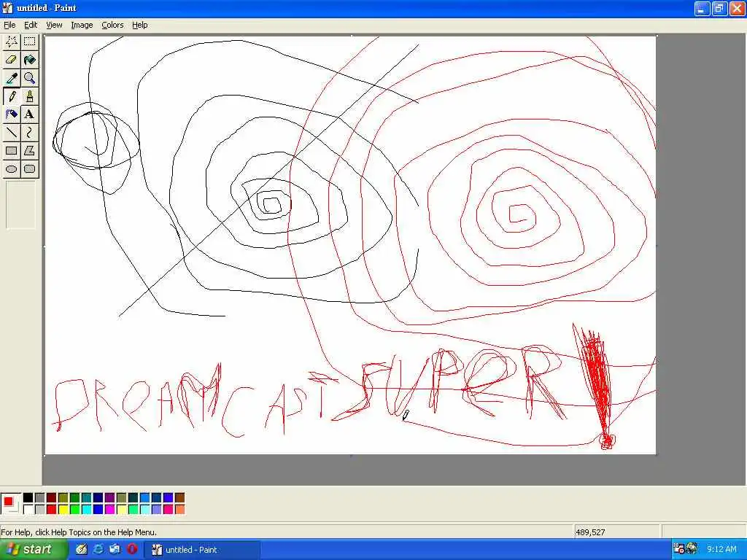Select the purple palette swatch
This screenshot has width=747, height=560.
[109, 497]
